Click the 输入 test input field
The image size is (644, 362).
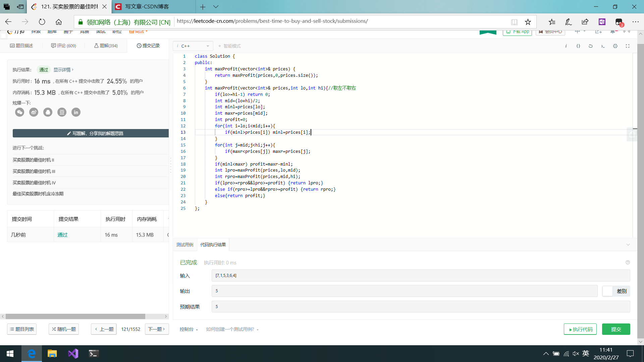[421, 276]
